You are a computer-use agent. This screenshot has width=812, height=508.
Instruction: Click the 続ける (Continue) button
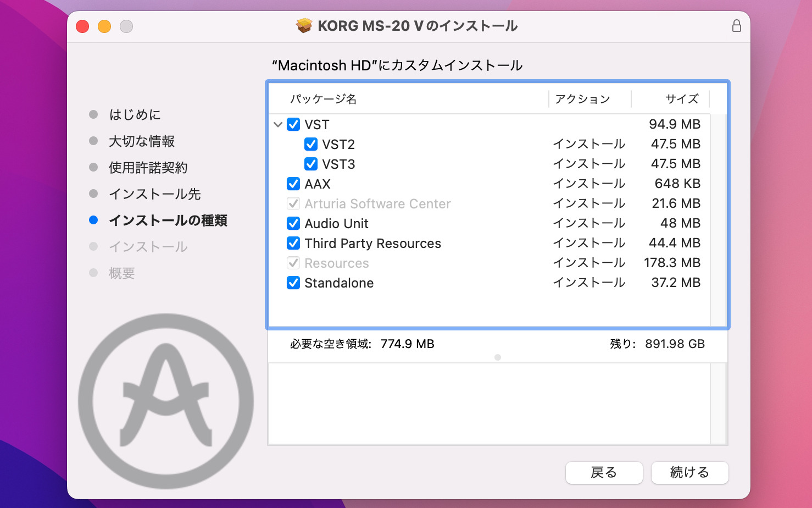coord(690,472)
